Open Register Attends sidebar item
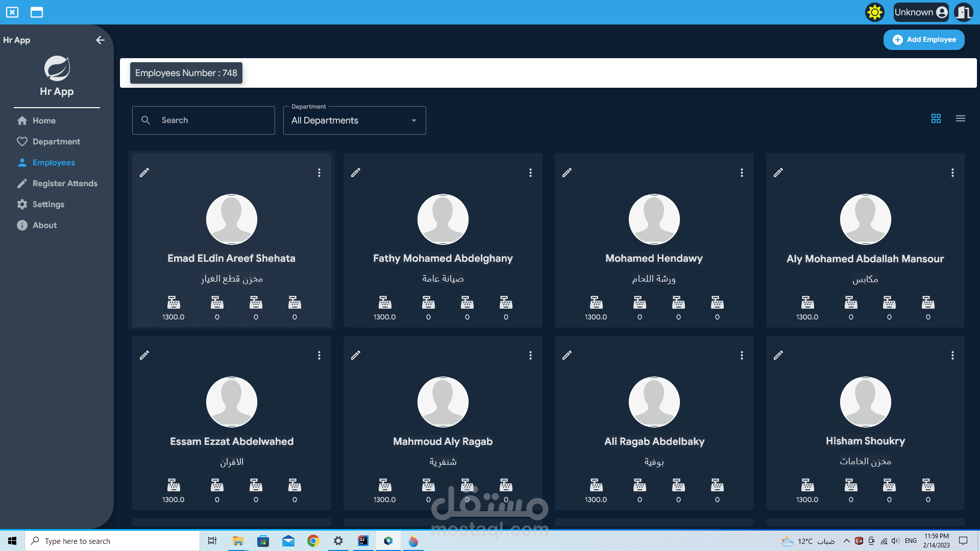 pyautogui.click(x=65, y=183)
